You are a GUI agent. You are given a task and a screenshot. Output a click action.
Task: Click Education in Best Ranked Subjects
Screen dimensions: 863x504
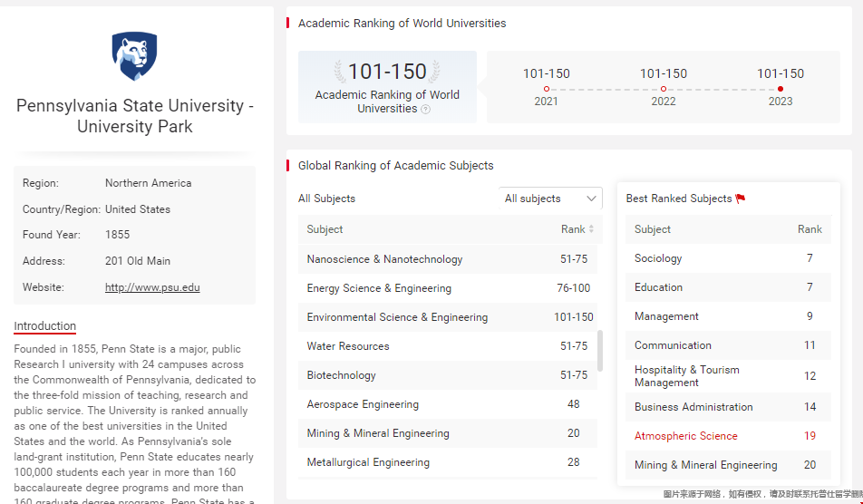click(658, 287)
